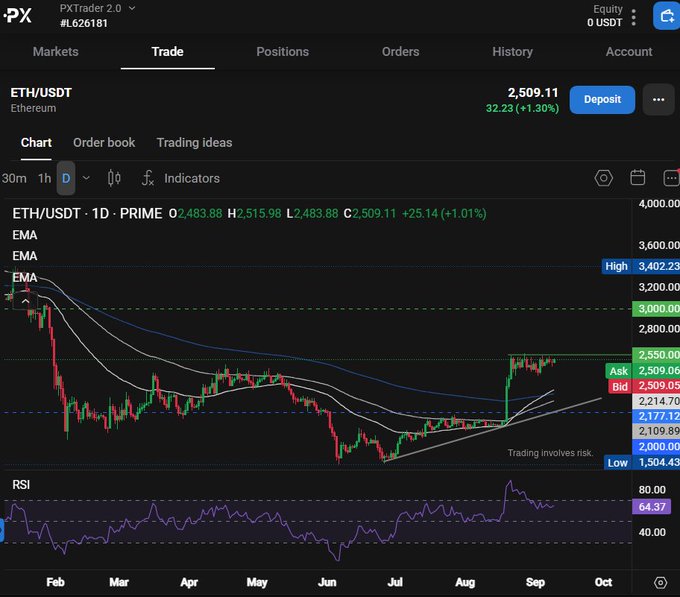Click the last price 2,509.11 header value
Viewport: 680px width, 597px height.
tap(533, 92)
